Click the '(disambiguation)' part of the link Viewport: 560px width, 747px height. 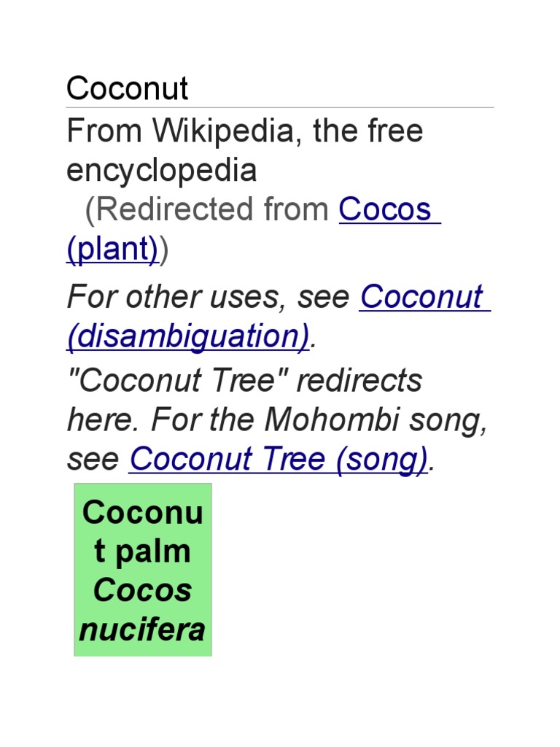[188, 337]
